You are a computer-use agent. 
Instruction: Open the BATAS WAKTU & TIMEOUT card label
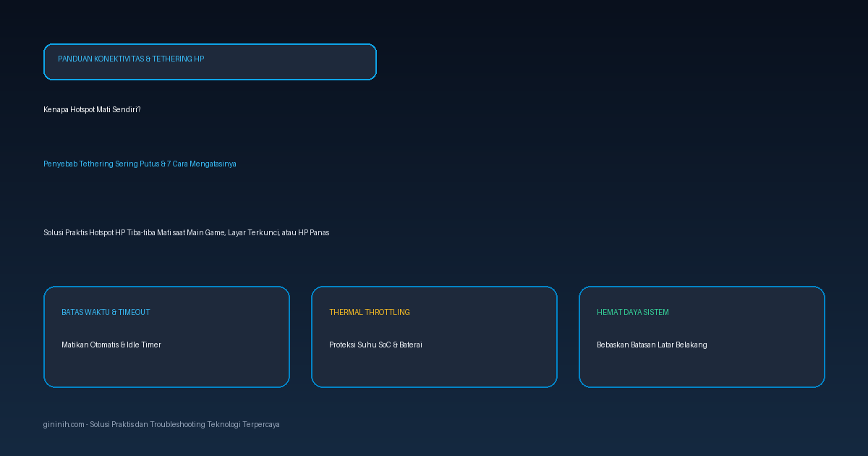click(106, 312)
